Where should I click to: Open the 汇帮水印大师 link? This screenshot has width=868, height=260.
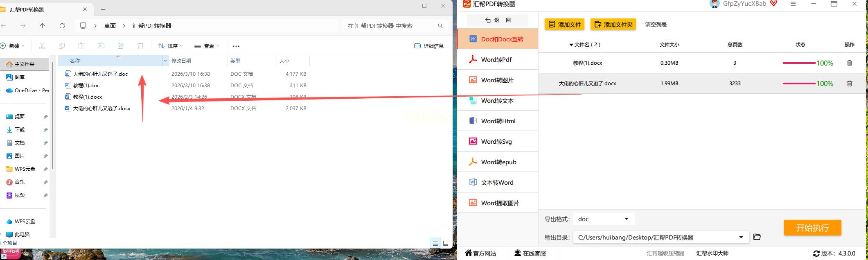coord(712,253)
